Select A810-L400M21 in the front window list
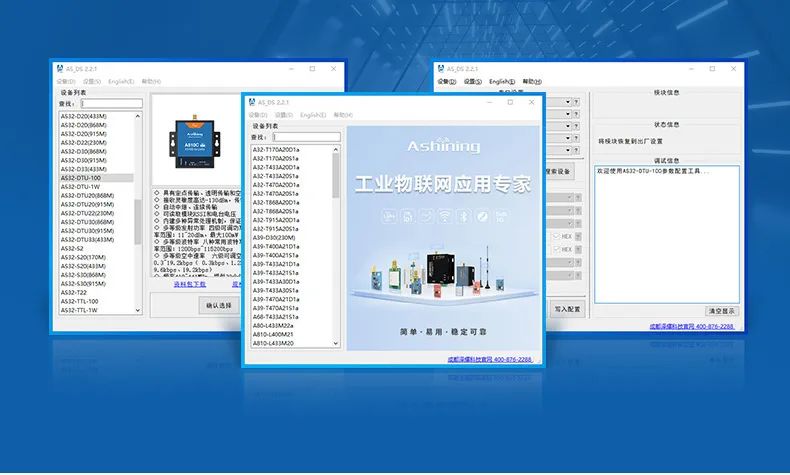Screen dimensions: 790x475 (273, 334)
